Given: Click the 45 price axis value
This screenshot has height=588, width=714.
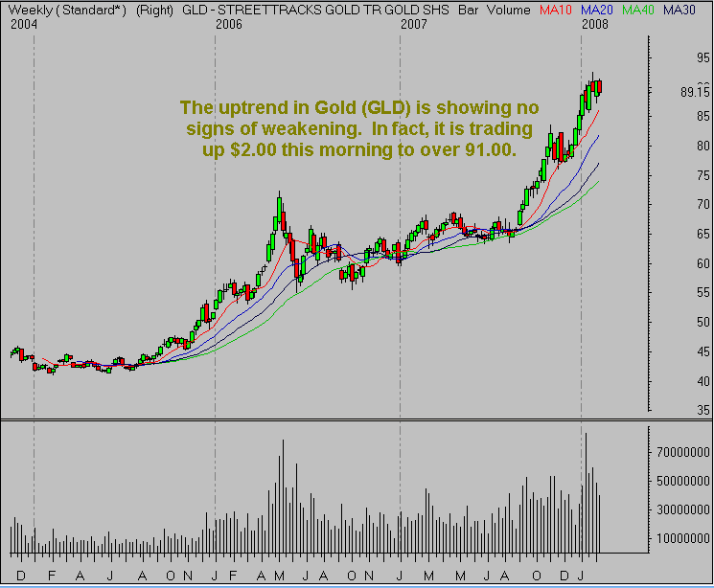Looking at the screenshot, I should [702, 351].
